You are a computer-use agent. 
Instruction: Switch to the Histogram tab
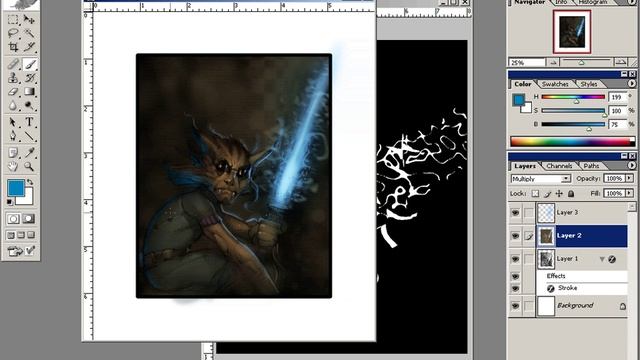tap(593, 2)
